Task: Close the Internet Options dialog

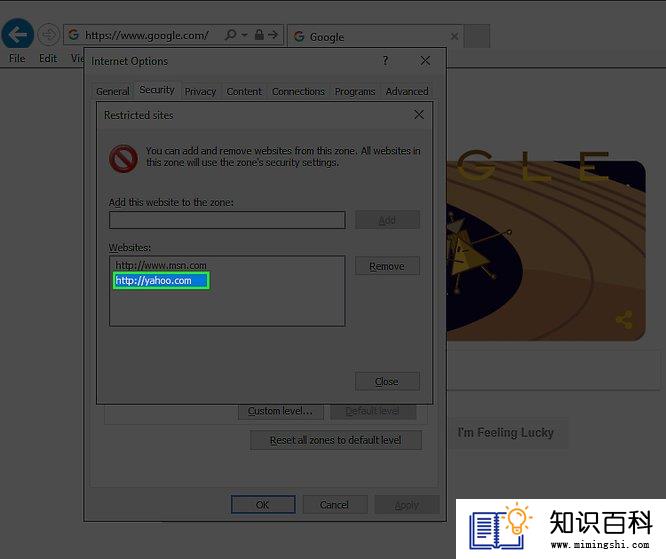Action: (x=425, y=61)
